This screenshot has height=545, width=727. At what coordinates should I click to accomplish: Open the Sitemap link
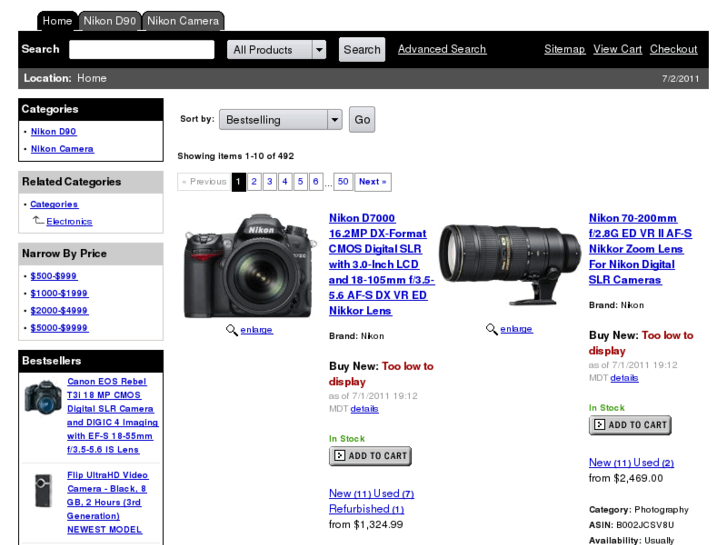tap(564, 49)
